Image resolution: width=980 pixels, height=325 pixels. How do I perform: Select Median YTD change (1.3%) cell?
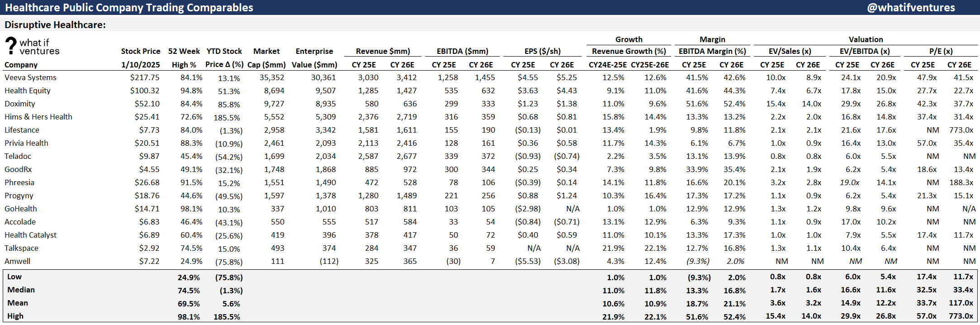231,291
